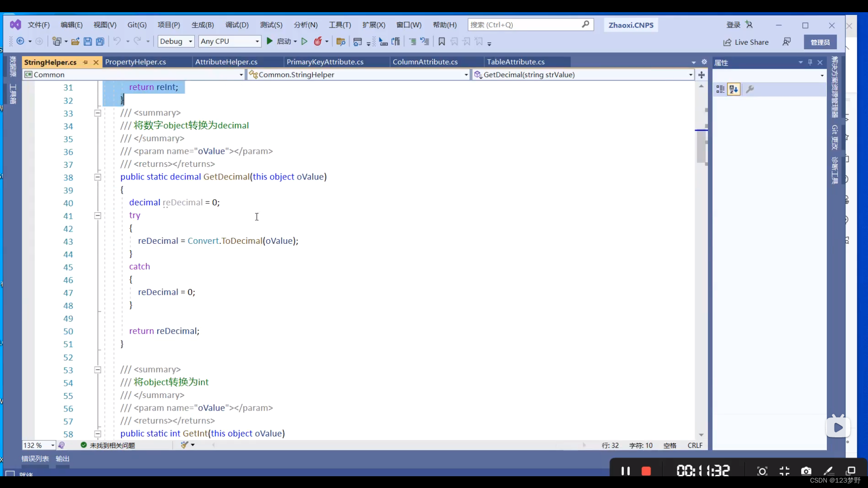The width and height of the screenshot is (868, 488).
Task: Open the 文件(F) menu
Action: (x=38, y=25)
